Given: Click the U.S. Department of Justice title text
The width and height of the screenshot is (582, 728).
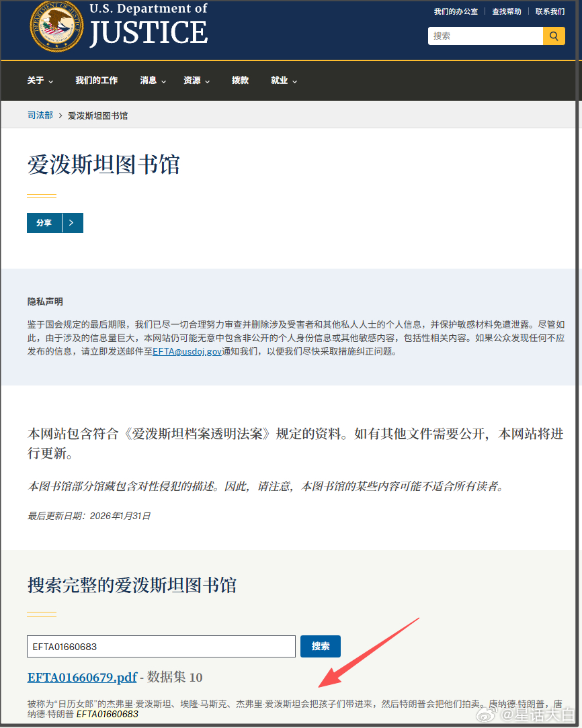Looking at the screenshot, I should pyautogui.click(x=148, y=26).
